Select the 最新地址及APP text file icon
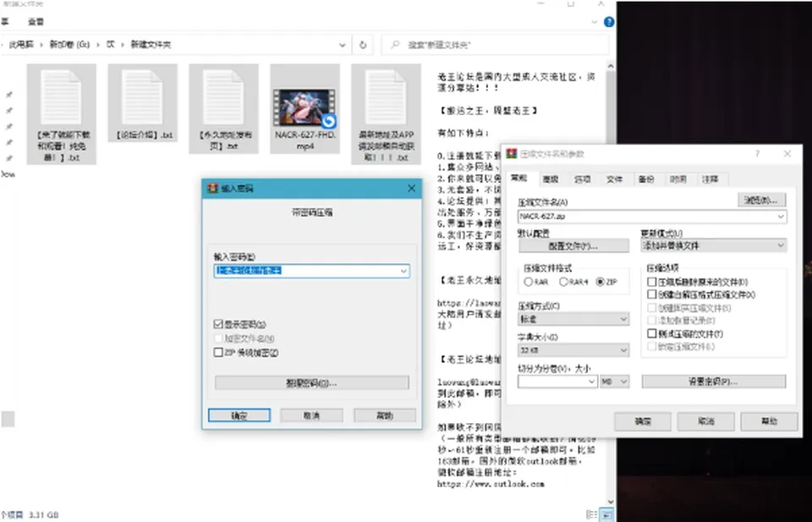812x522 pixels. 386,114
